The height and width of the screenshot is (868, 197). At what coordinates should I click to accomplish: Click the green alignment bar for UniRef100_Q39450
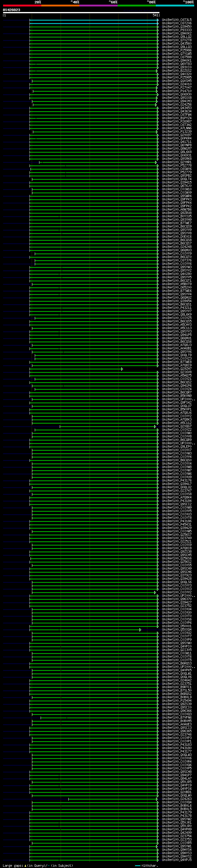[x=94, y=26]
